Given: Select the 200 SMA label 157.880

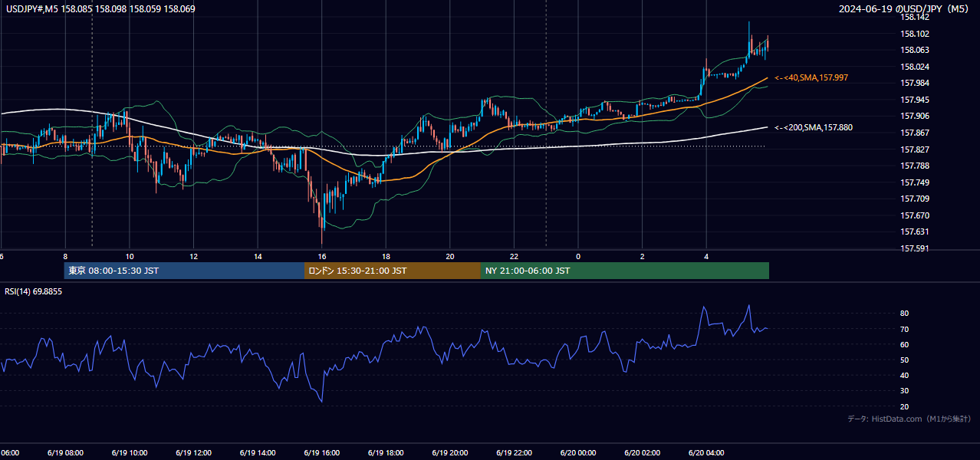Looking at the screenshot, I should click(814, 128).
